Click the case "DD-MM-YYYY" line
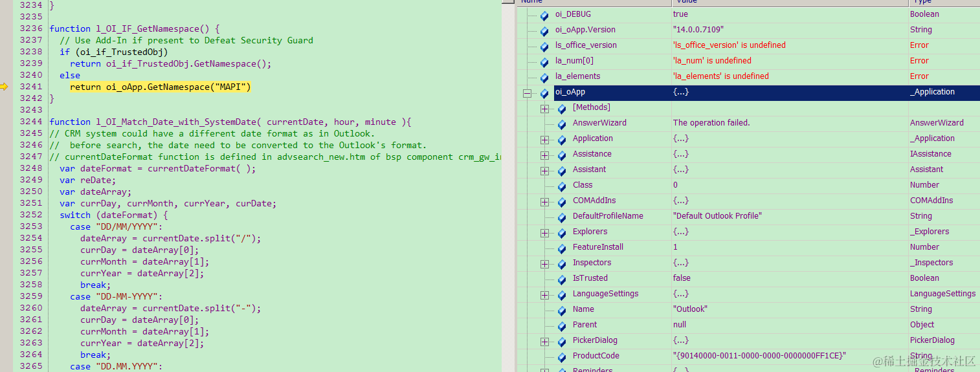 pos(117,296)
